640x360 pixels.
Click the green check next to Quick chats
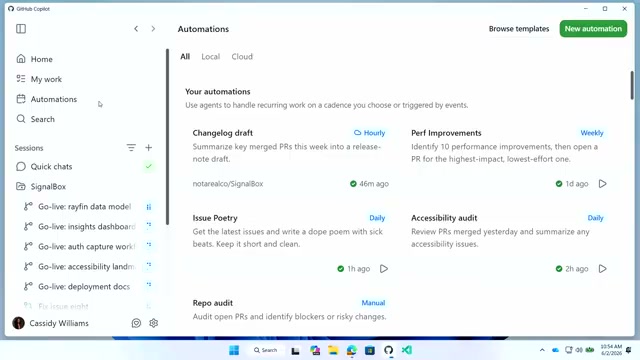coord(149,166)
